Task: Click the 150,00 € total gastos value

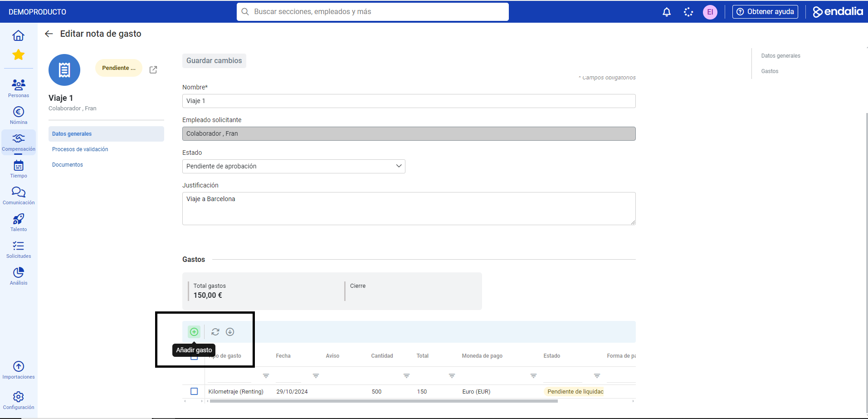Action: (x=208, y=296)
